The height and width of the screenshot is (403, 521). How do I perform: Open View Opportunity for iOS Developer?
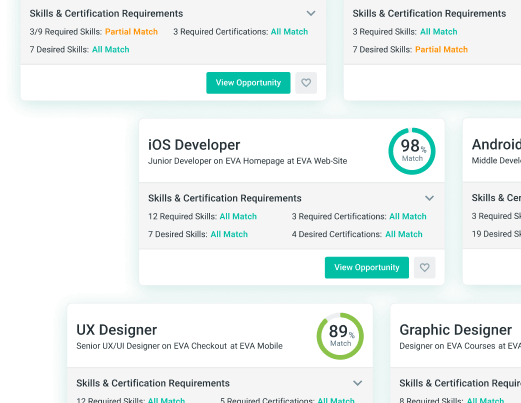[367, 267]
